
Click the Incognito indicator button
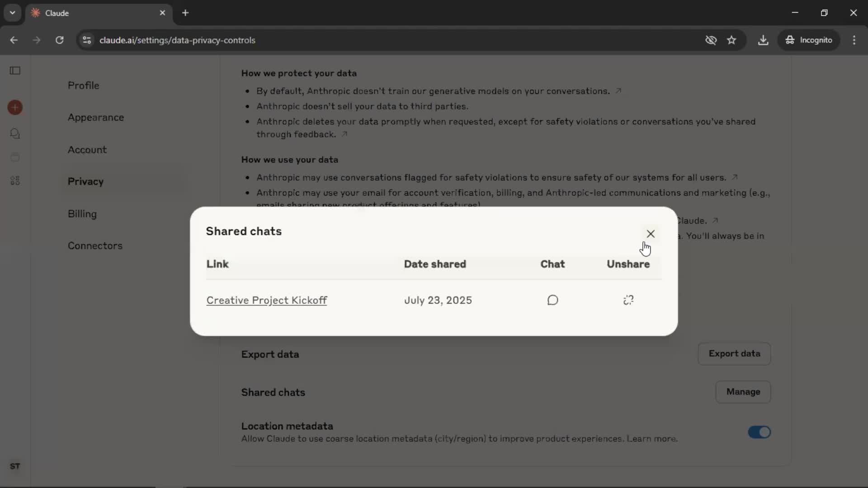(809, 40)
